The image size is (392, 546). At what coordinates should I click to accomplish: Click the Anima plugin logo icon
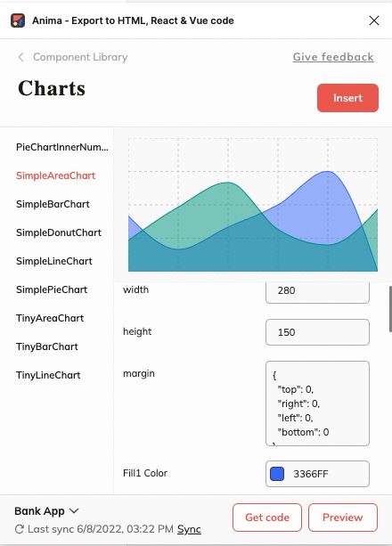click(18, 20)
